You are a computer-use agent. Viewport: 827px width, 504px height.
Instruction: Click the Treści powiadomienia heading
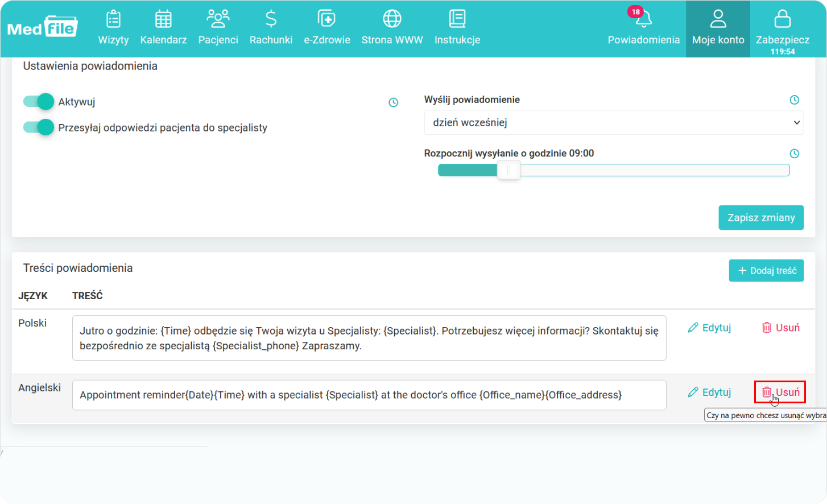click(78, 268)
